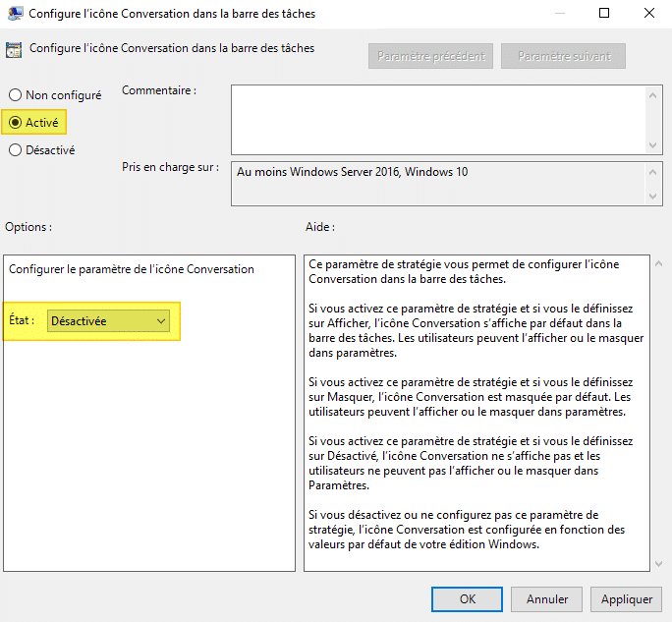The image size is (672, 622).
Task: Click the Aide panel scroll down arrow
Action: tap(658, 564)
